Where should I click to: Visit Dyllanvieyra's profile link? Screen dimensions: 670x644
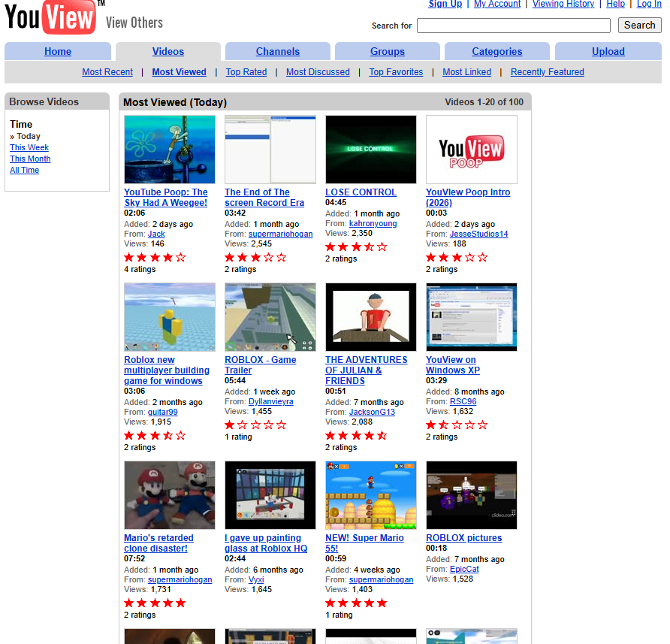271,401
